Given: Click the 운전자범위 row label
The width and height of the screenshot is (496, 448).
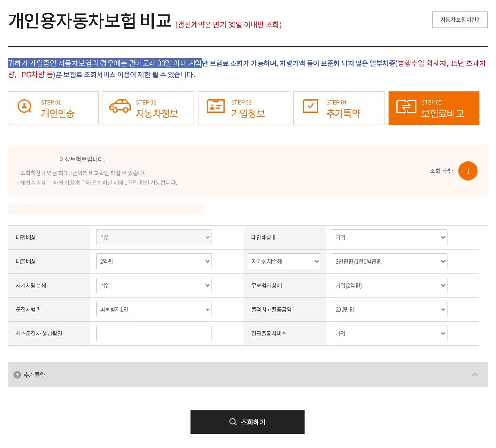Looking at the screenshot, I should click(28, 309).
